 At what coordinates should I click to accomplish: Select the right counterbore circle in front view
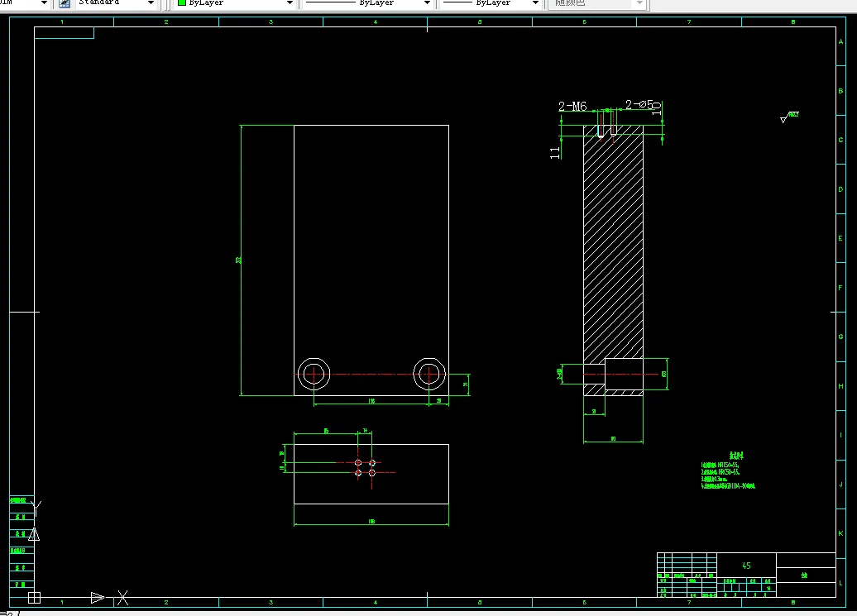tap(429, 374)
